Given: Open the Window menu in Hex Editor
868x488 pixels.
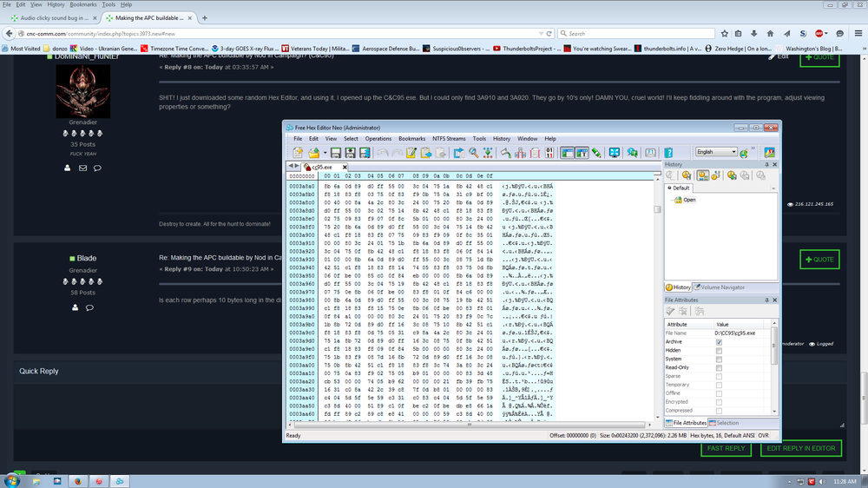Looking at the screenshot, I should click(x=527, y=138).
